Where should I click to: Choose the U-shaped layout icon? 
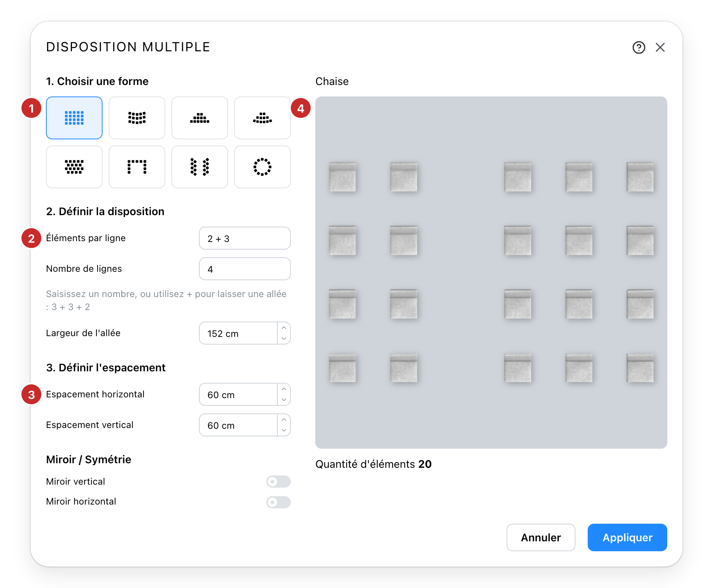coord(137,167)
